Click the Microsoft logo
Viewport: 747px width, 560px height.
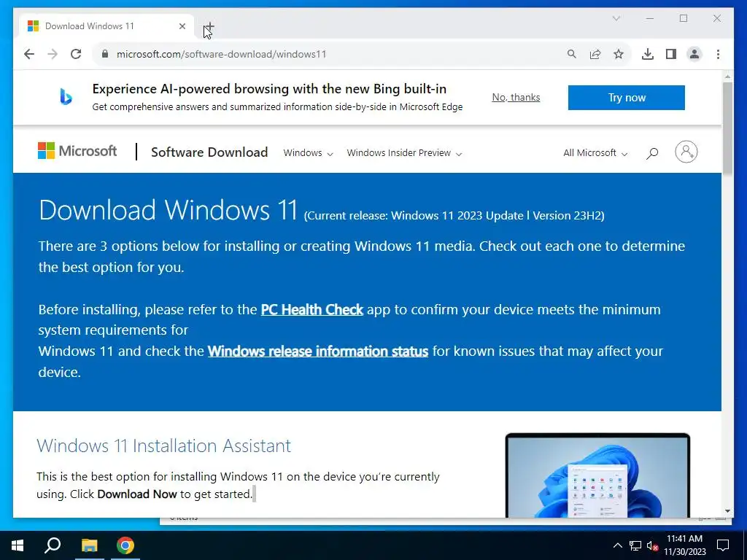(x=77, y=151)
